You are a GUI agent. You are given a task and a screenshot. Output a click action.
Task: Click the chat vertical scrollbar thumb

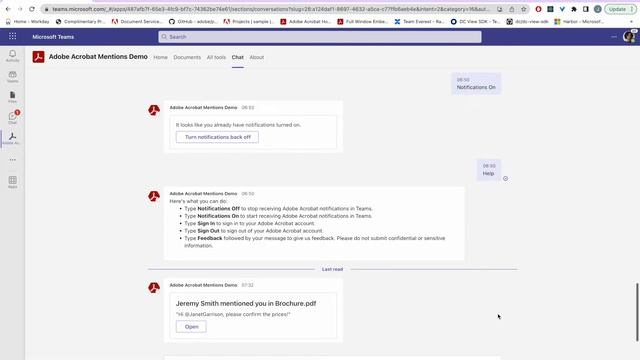637,312
